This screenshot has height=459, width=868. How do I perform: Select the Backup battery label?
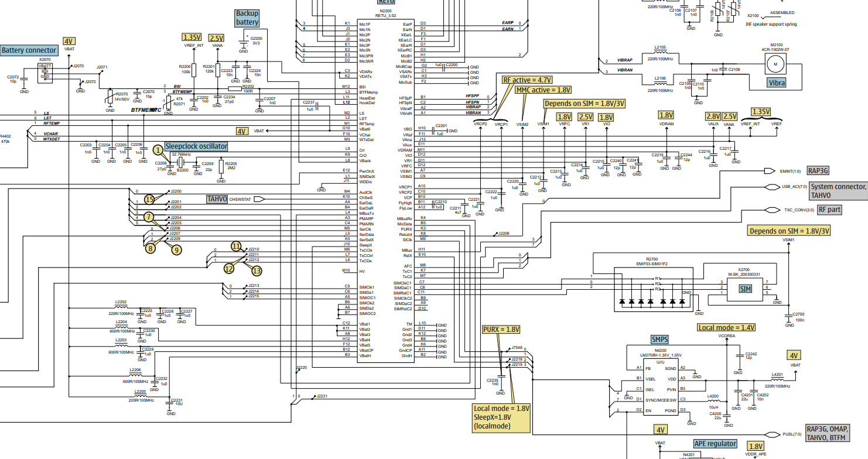[x=247, y=18]
